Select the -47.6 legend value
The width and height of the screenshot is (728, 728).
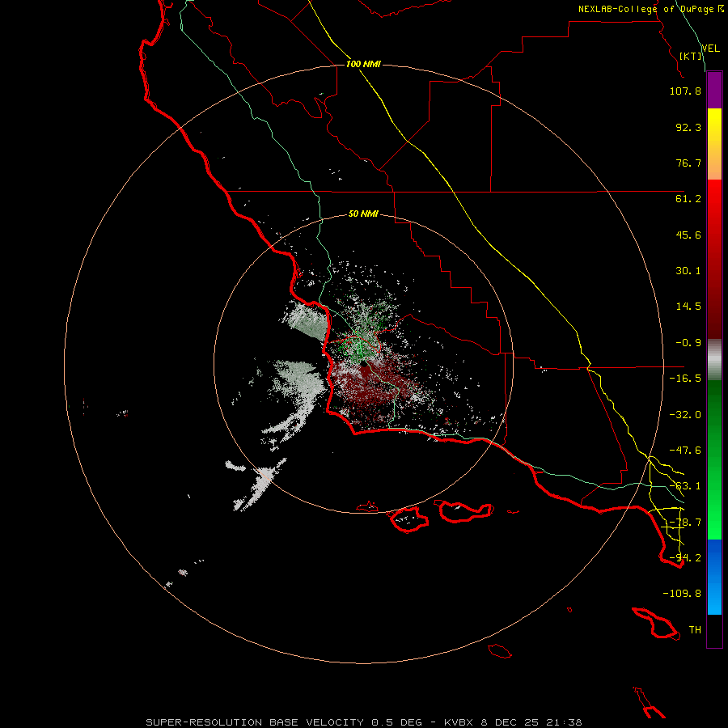[x=685, y=451]
